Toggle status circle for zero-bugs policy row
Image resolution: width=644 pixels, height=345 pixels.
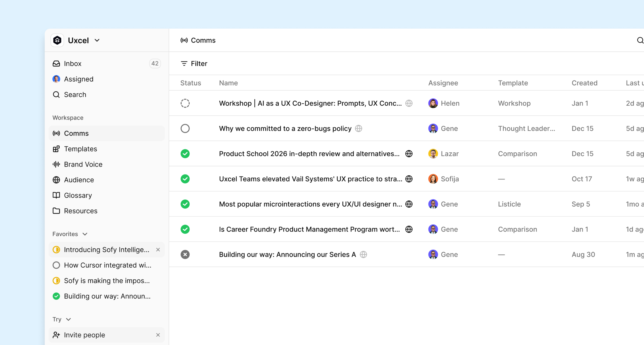coord(185,128)
